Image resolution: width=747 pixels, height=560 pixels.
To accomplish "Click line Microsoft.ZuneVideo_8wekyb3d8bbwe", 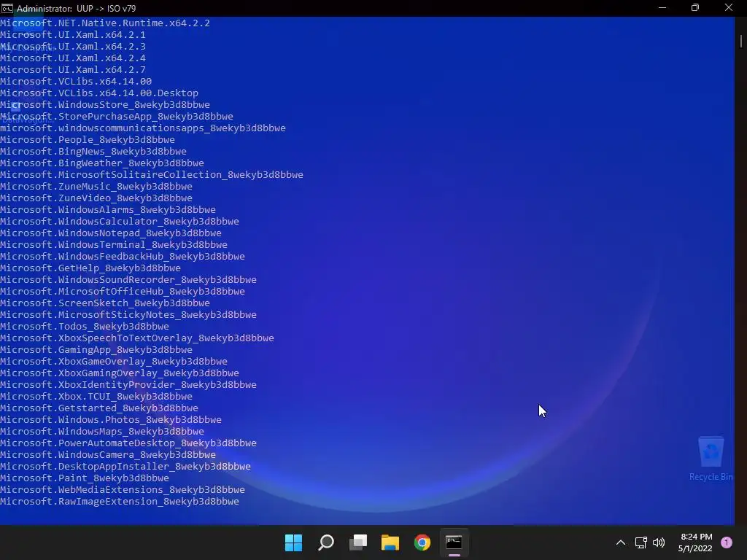I will pyautogui.click(x=96, y=198).
